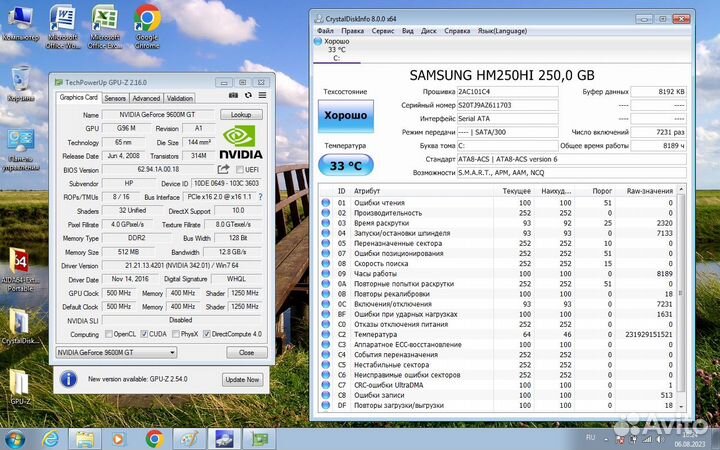Select the Температура row in the SMART table
Screen dimensions: 720x450
pos(498,334)
